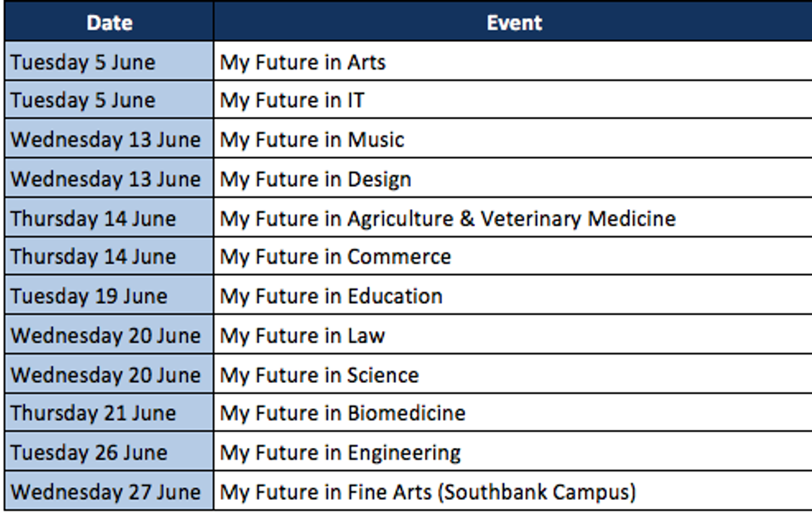
Task: Click Agriculture & Veterinary Medicine event
Action: pyautogui.click(x=513, y=218)
